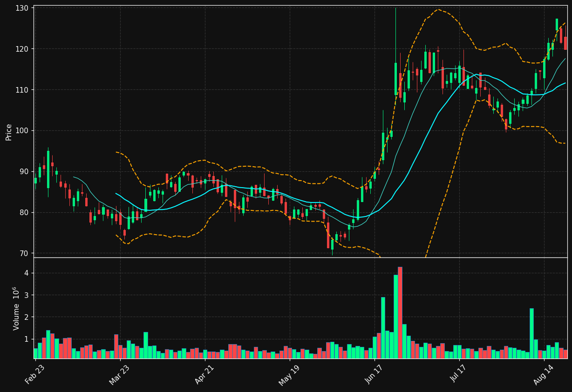Viewport: 572px width, 392px height.
Task: Click the 'Jun 17' date tick label
Action: (x=375, y=374)
